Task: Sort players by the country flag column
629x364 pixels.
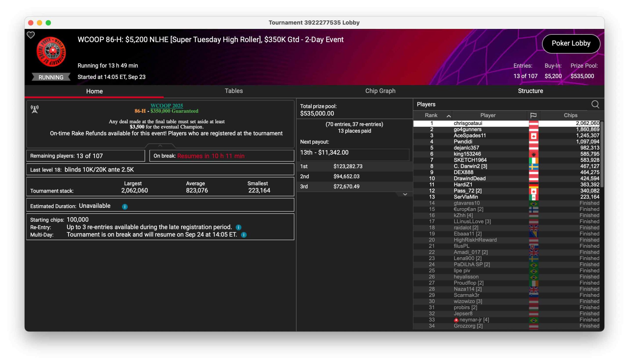Action: point(533,115)
